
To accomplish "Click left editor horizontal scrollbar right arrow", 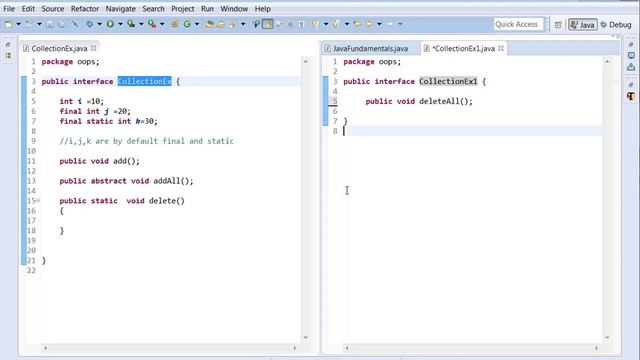I will (295, 348).
